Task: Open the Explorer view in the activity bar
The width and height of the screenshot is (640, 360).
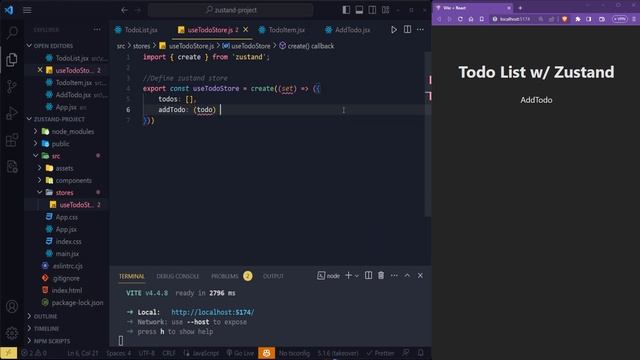Action: tap(12, 60)
